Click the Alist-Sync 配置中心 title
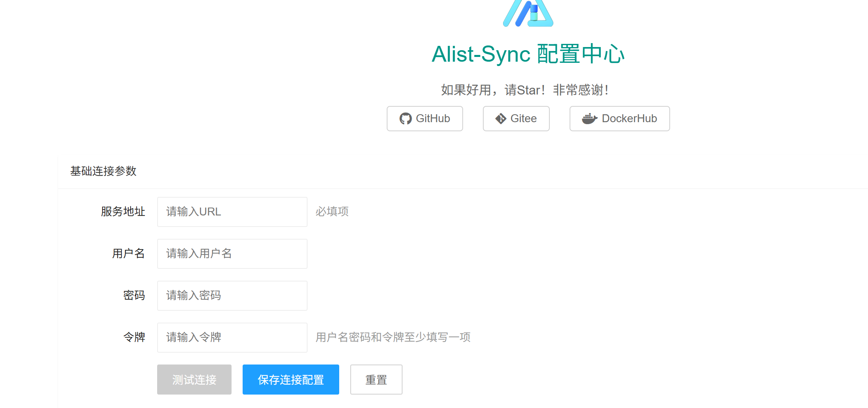 528,54
